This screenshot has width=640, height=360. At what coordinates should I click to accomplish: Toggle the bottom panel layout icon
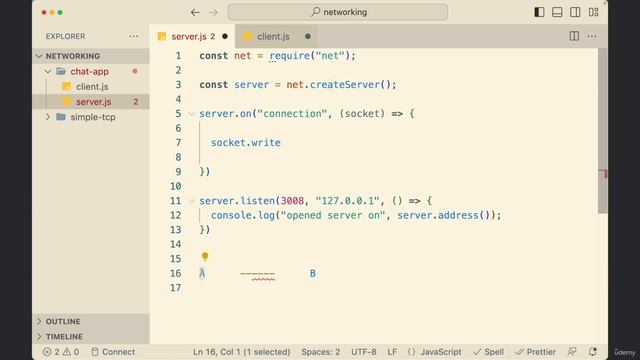557,12
